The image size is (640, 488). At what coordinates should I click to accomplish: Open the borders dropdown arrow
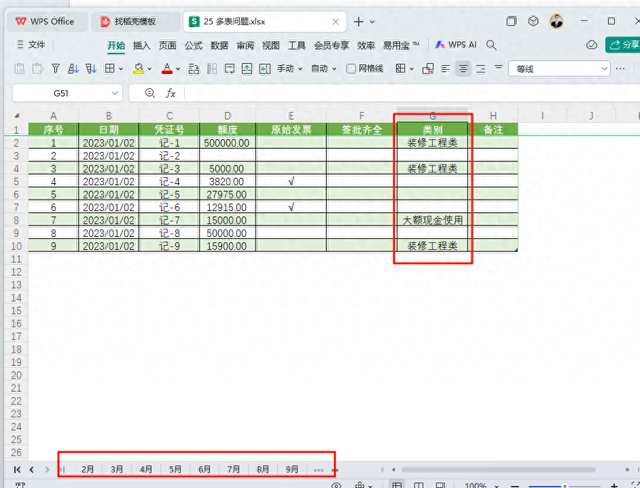click(x=120, y=69)
